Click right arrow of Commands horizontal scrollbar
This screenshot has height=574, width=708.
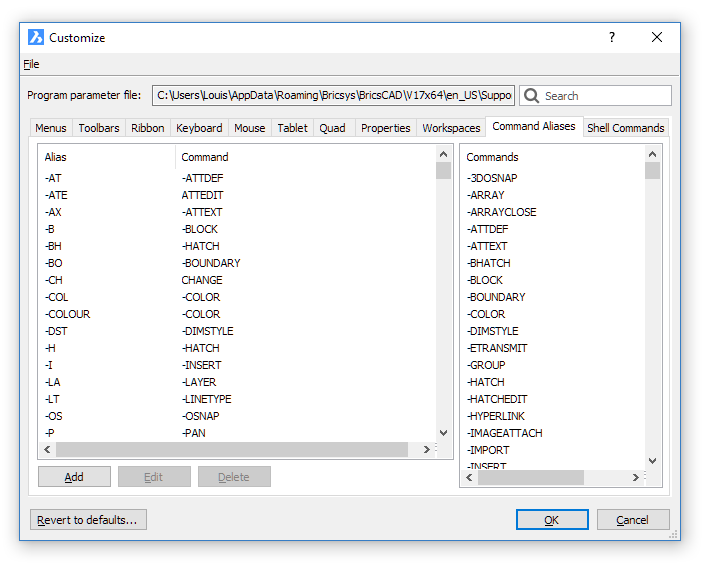636,478
